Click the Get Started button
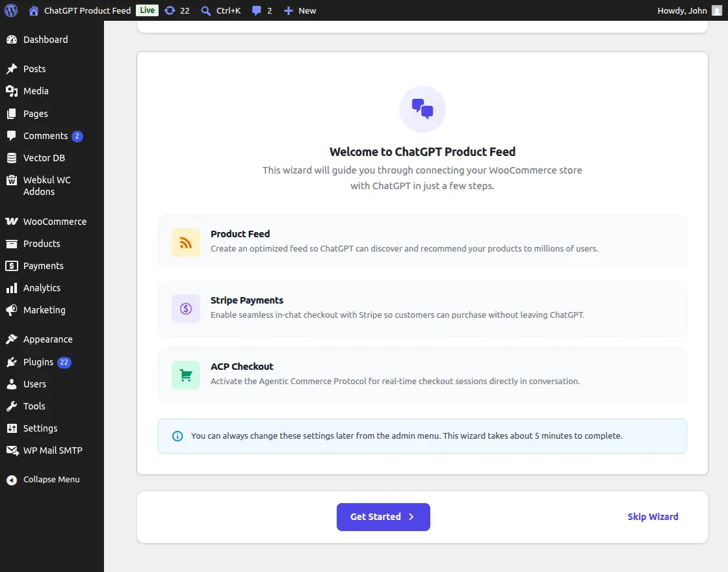This screenshot has height=572, width=728. click(383, 517)
